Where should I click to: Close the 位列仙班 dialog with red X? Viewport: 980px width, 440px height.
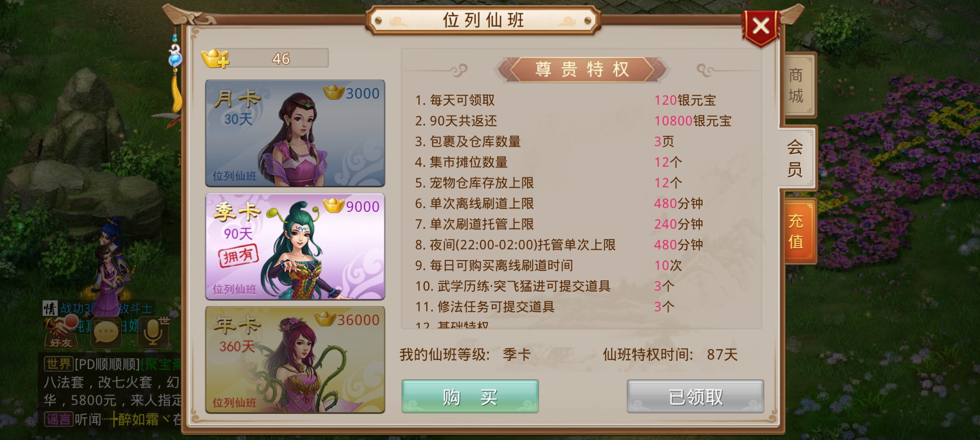(x=761, y=27)
